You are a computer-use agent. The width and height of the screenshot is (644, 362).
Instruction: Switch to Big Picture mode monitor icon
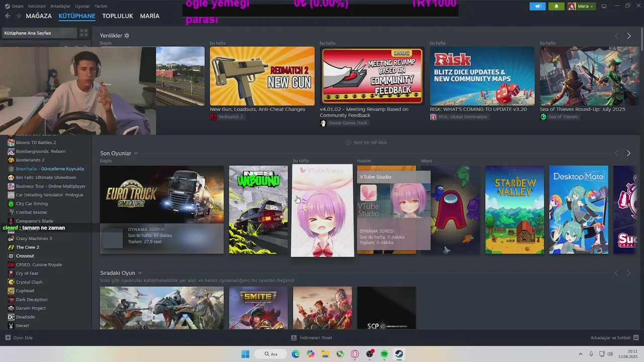(x=604, y=6)
